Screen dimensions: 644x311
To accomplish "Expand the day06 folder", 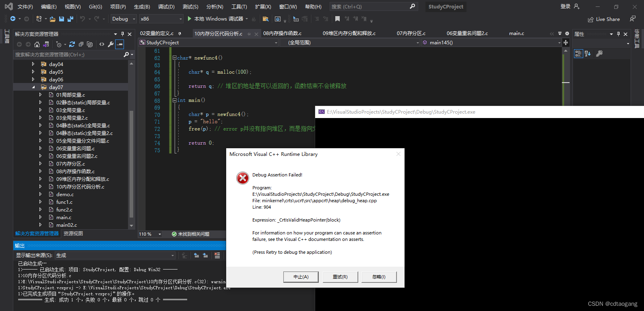I will point(33,79).
